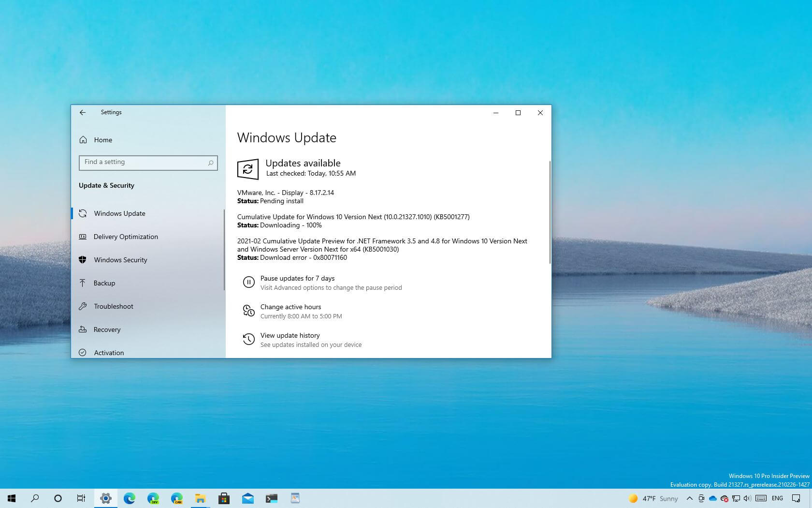
Task: Open the volume control in the system tray
Action: [x=747, y=498]
